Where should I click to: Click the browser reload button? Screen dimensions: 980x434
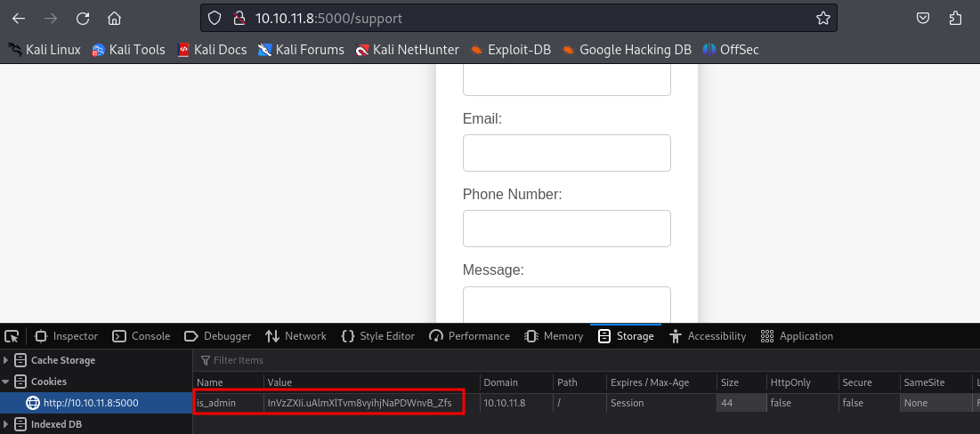83,18
